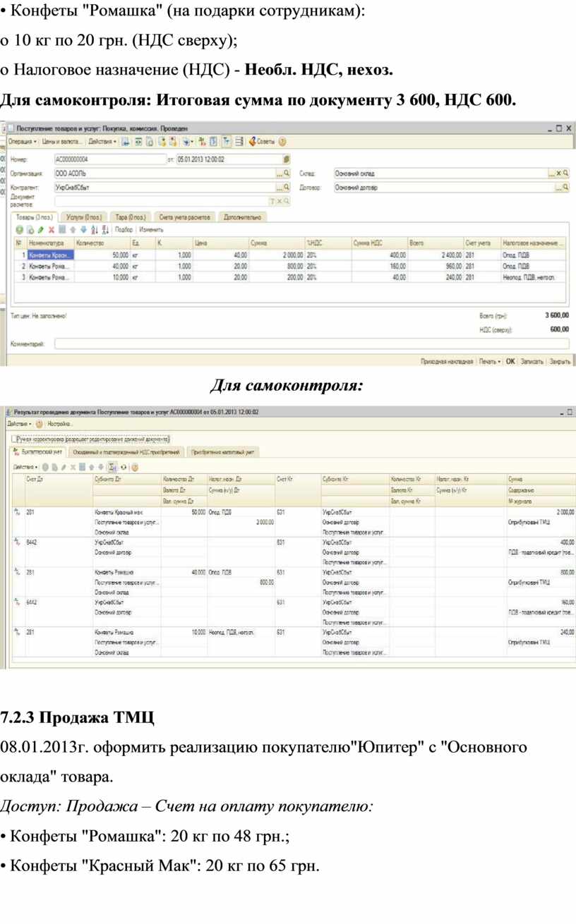The height and width of the screenshot is (924, 576).
Task: Open Контрагент selection via ellipsis button
Action: (x=279, y=188)
